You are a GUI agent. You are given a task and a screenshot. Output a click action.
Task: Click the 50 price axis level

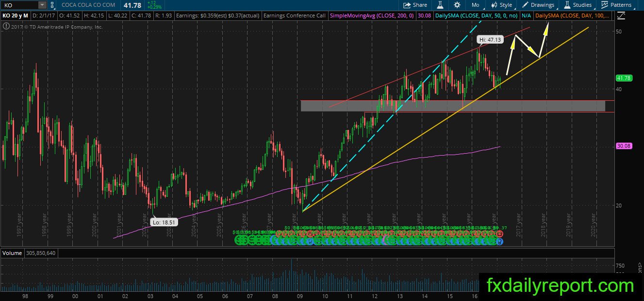[x=619, y=32]
